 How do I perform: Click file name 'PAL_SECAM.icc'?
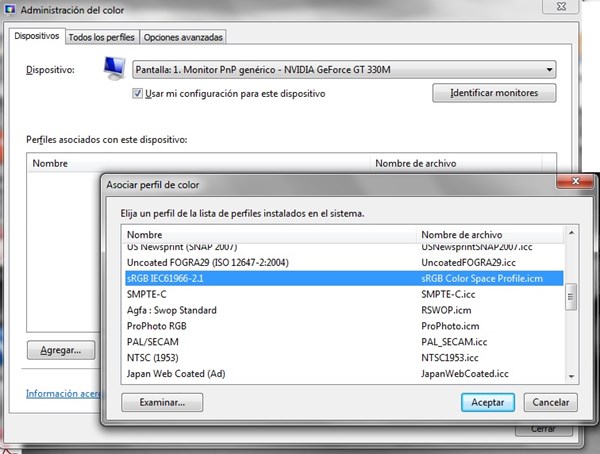pyautogui.click(x=454, y=342)
